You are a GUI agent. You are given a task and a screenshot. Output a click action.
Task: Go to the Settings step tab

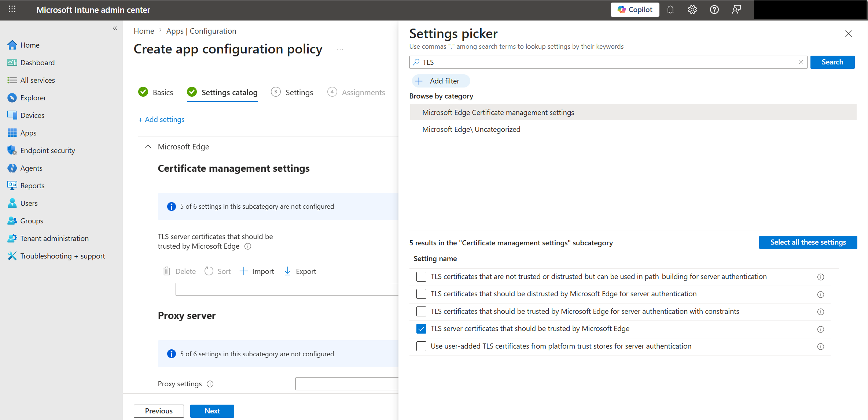pyautogui.click(x=292, y=92)
